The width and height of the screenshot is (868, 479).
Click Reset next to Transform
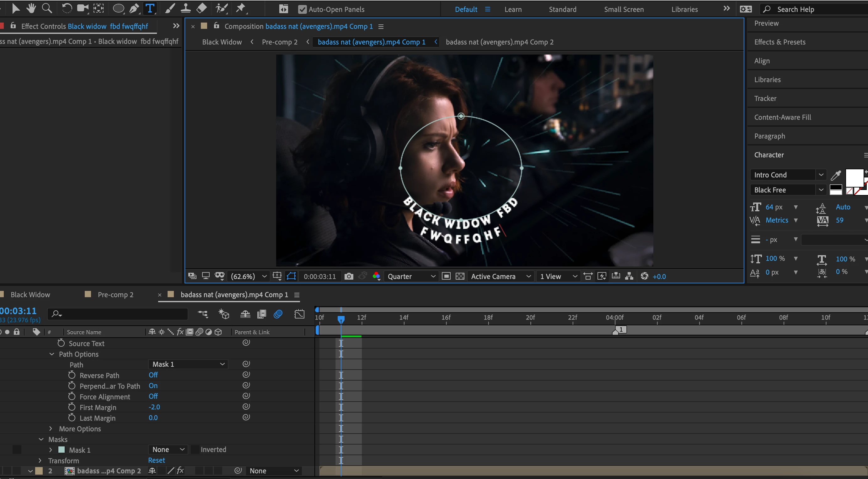(x=156, y=460)
